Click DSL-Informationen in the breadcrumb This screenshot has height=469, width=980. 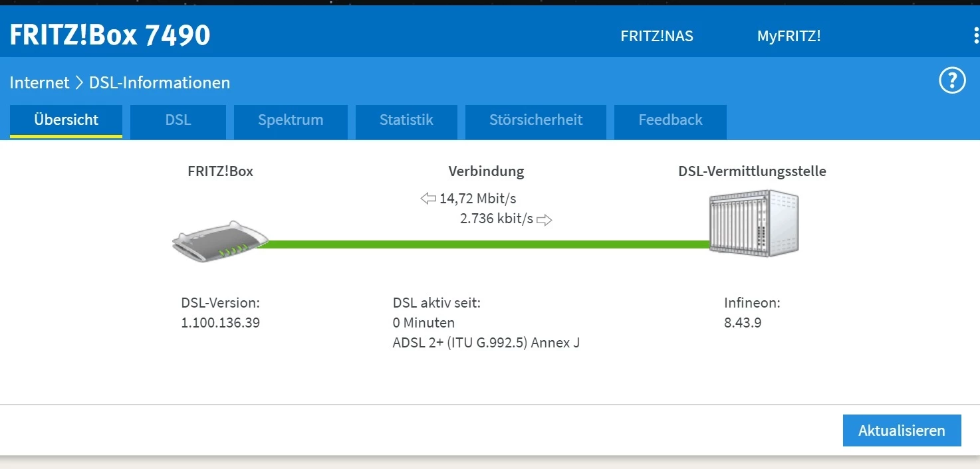pos(160,83)
